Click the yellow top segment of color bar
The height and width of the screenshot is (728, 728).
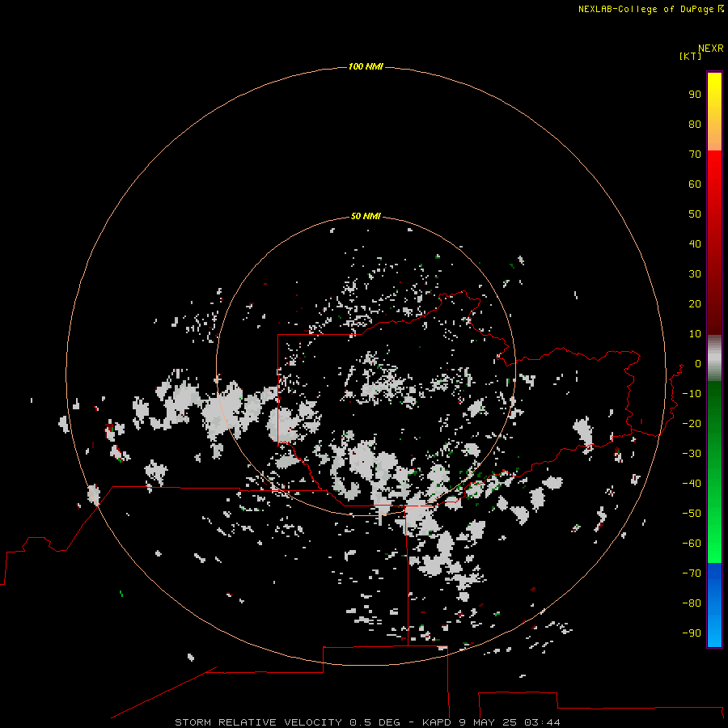click(714, 112)
